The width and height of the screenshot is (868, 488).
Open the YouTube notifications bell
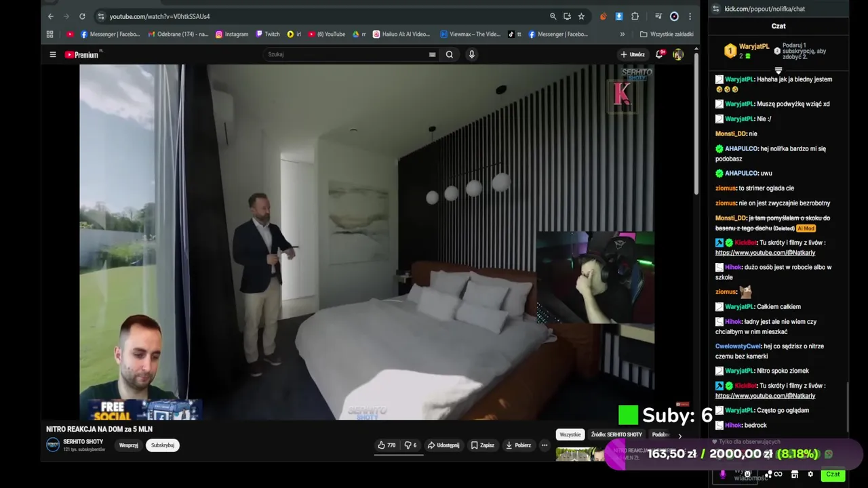tap(658, 54)
